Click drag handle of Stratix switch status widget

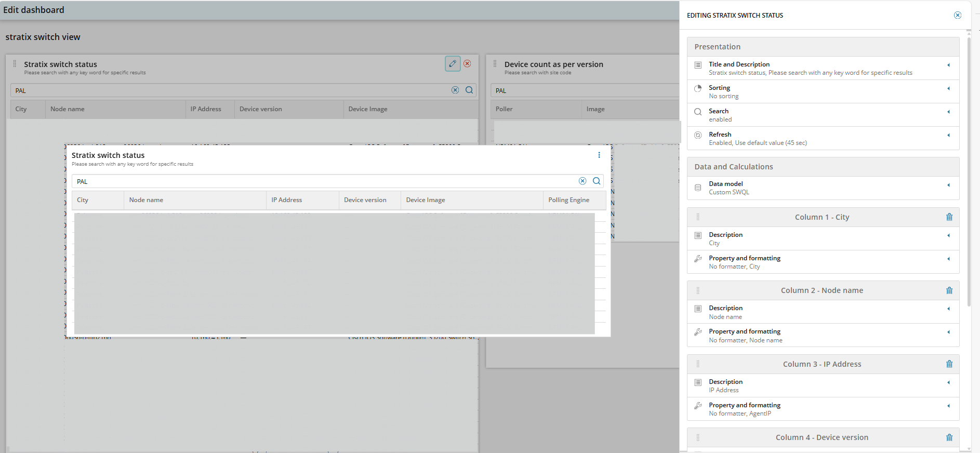(x=15, y=64)
